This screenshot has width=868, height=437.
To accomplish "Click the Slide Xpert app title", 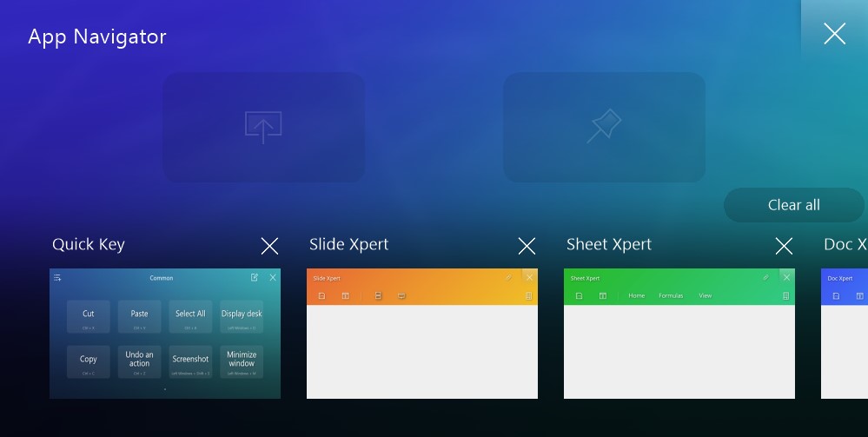I will click(x=348, y=245).
